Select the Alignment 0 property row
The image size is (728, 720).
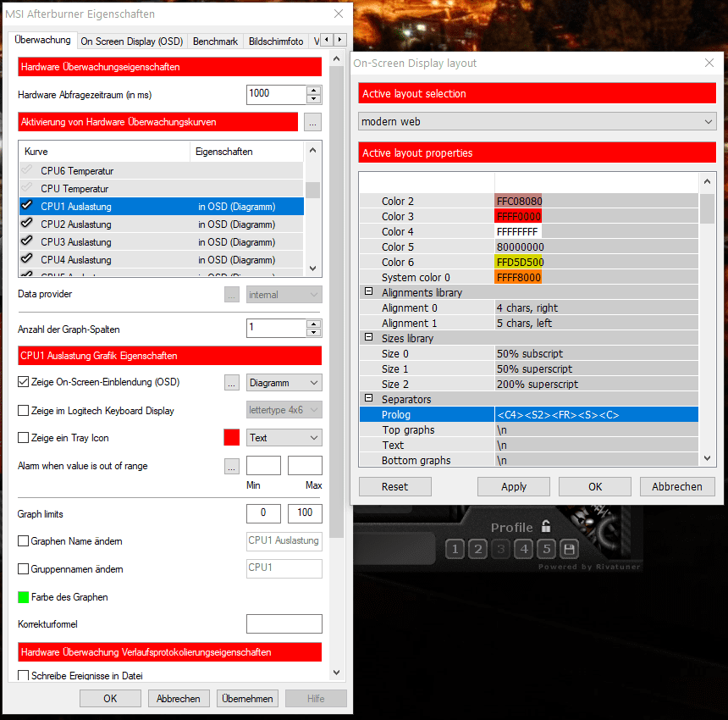tap(529, 307)
